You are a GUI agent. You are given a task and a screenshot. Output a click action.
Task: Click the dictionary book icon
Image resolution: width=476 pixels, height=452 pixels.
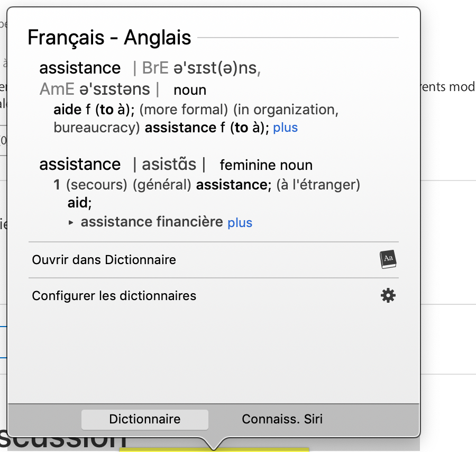point(388,260)
